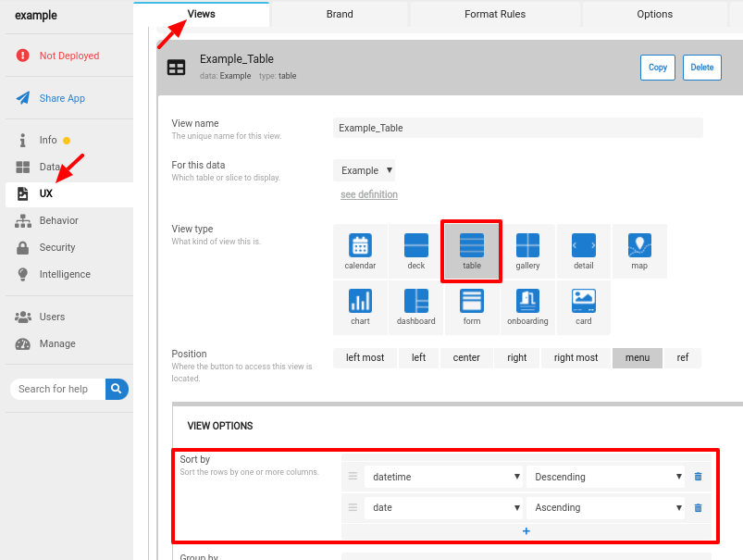Image resolution: width=743 pixels, height=560 pixels.
Task: Choose the deck view type
Action: coord(416,252)
